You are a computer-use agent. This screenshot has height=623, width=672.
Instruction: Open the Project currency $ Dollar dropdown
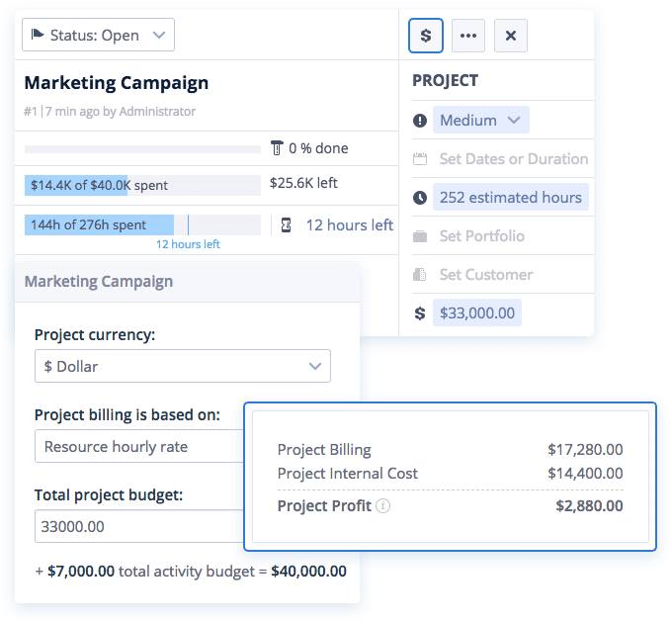(x=183, y=366)
